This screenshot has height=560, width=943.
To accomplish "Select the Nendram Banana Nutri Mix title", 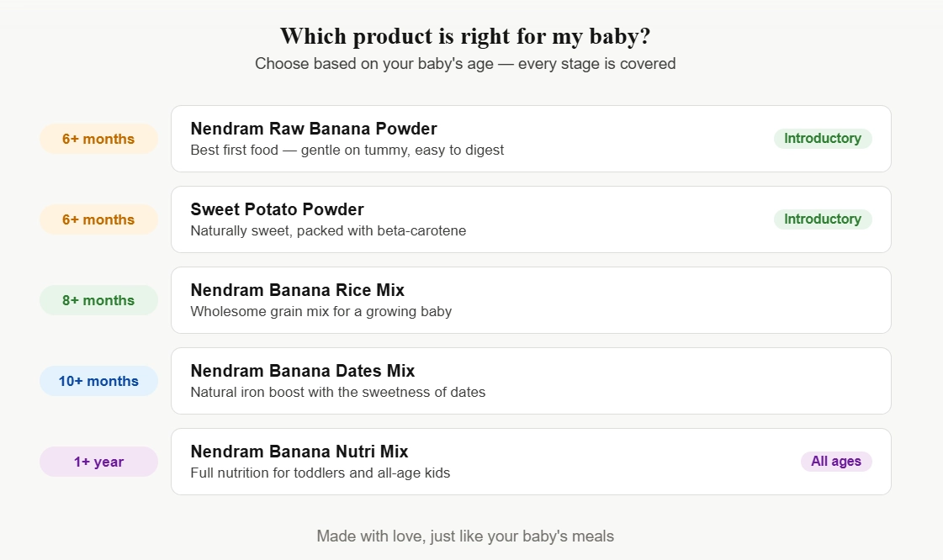I will [299, 452].
